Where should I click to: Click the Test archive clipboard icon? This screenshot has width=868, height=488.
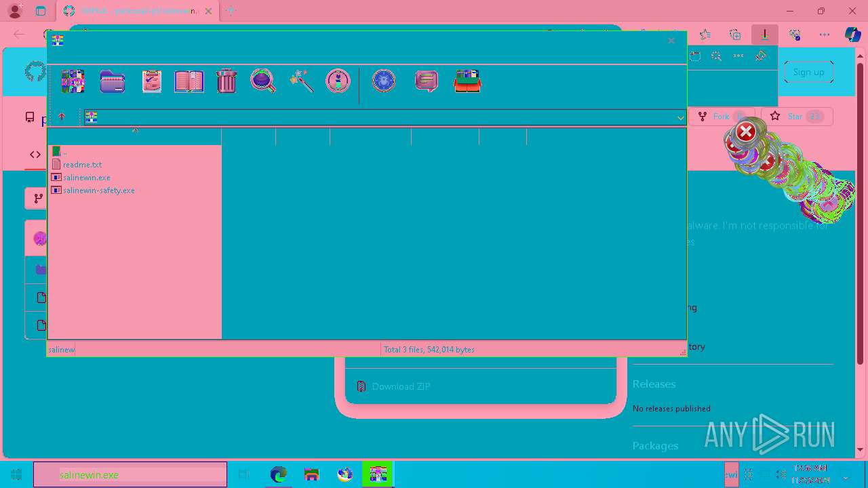pyautogui.click(x=151, y=81)
